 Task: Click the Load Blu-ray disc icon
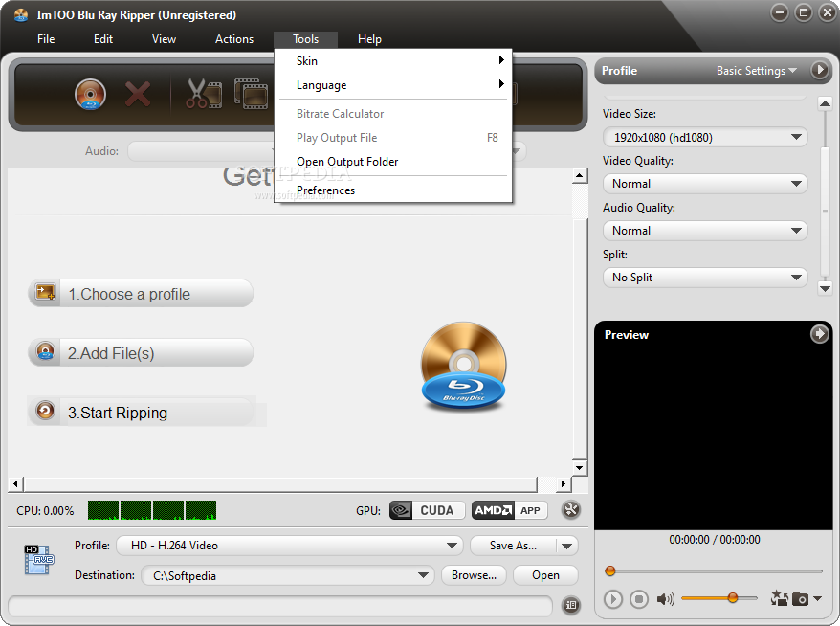coord(90,95)
